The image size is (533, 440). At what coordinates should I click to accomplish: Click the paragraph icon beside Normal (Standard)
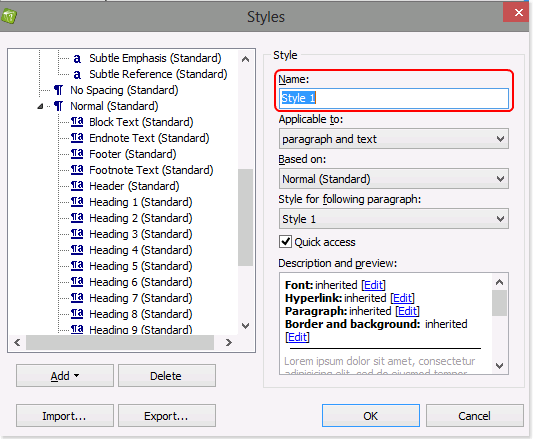(58, 106)
